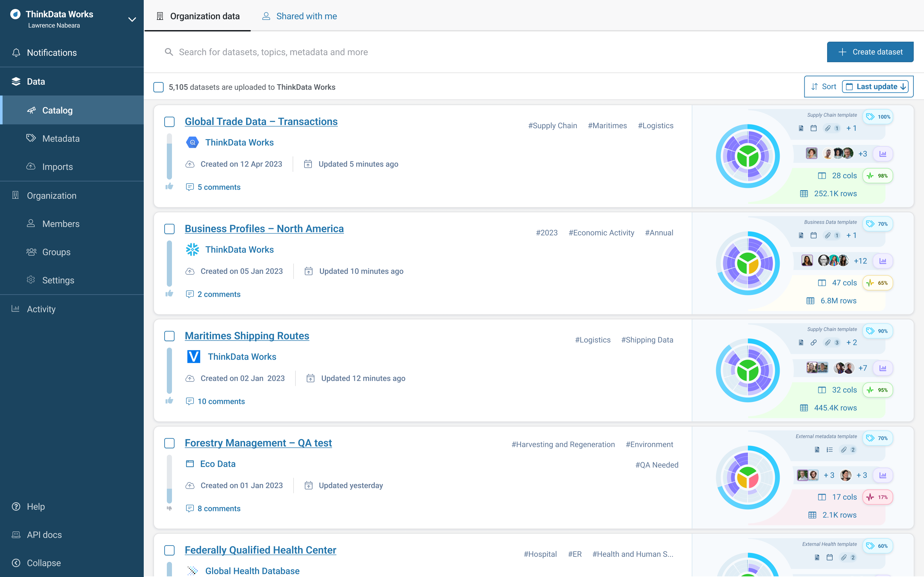The width and height of the screenshot is (924, 577).
Task: Click the circular completeness chart thumbnail for Maritimes Shipping Routes
Action: coord(747,370)
